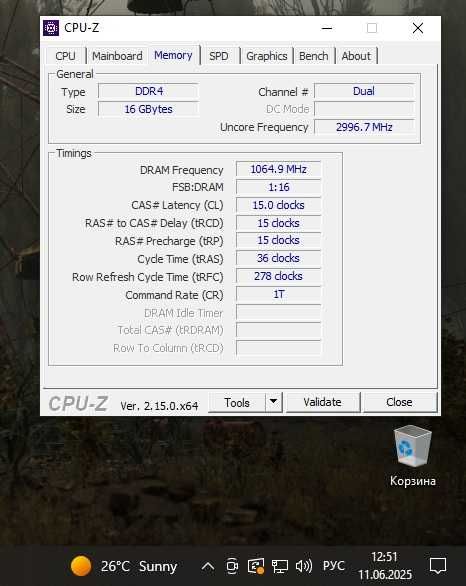Click the 'DRAM Frequency' label
The width and height of the screenshot is (466, 586).
pos(181,170)
